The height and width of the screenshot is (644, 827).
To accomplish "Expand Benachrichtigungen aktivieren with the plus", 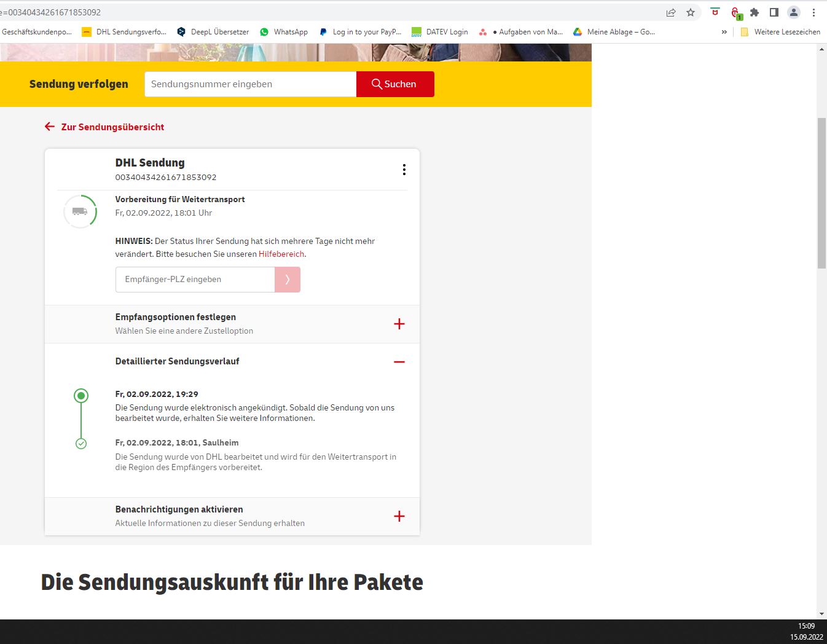I will click(x=399, y=516).
